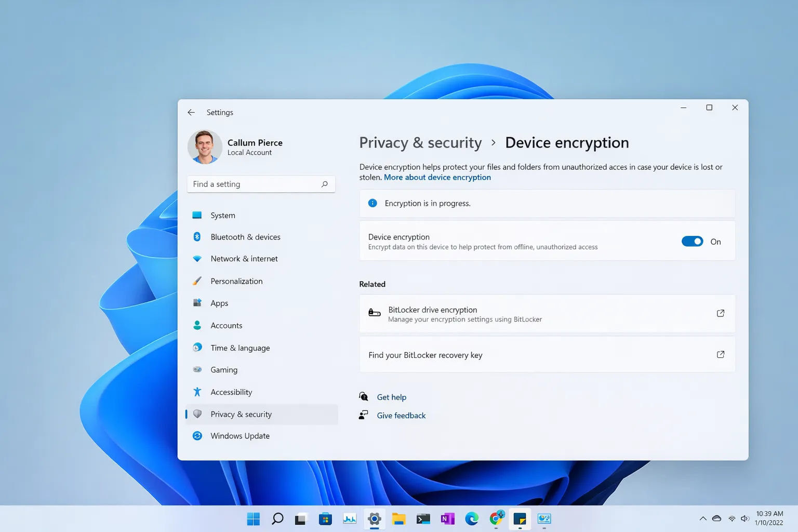Open the System settings icon
The image size is (798, 532).
pos(197,215)
